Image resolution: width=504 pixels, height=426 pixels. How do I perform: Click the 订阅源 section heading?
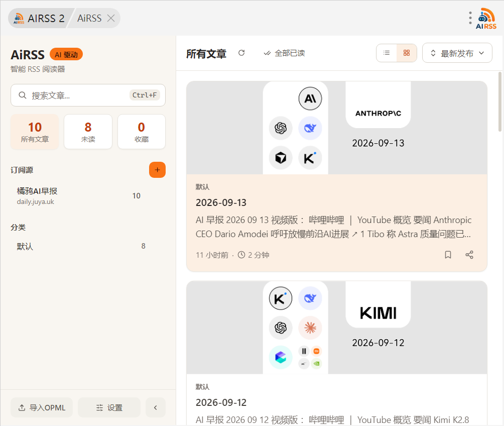click(x=22, y=170)
